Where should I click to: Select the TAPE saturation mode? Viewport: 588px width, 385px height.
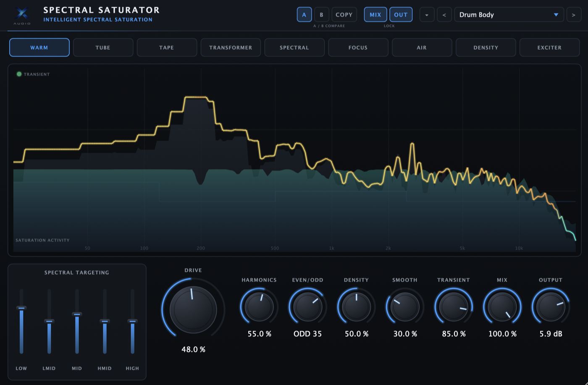167,47
